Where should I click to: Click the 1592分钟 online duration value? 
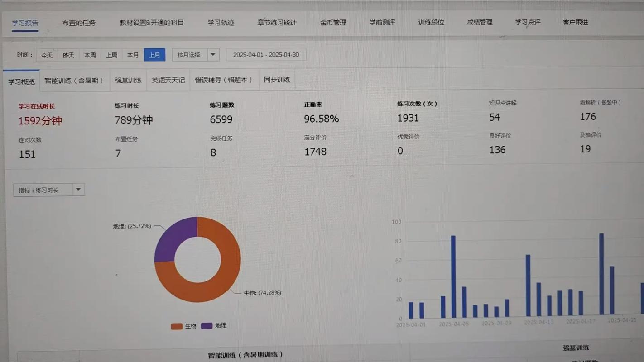click(x=40, y=121)
